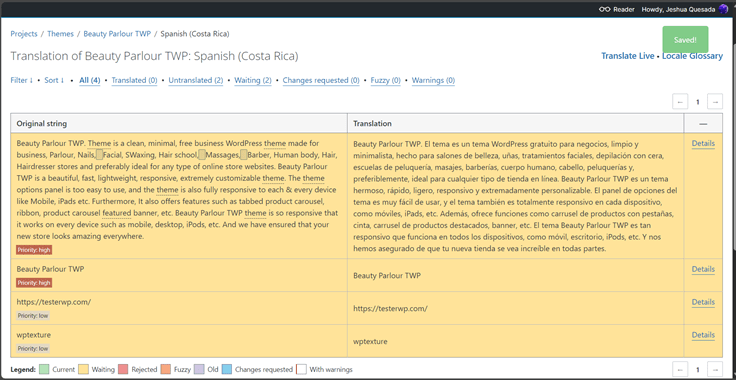This screenshot has width=736, height=380.
Task: Show Fuzzy (0) strings
Action: [x=385, y=80]
